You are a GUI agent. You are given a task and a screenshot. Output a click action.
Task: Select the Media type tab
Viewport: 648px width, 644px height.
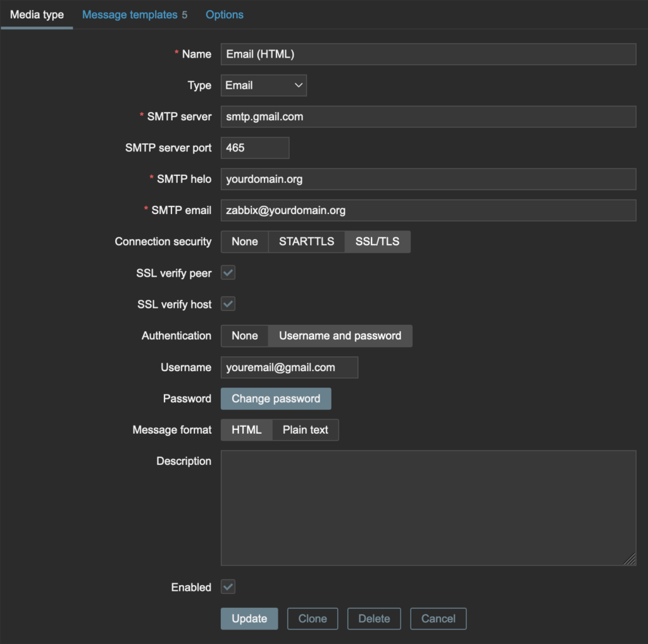[x=37, y=15]
